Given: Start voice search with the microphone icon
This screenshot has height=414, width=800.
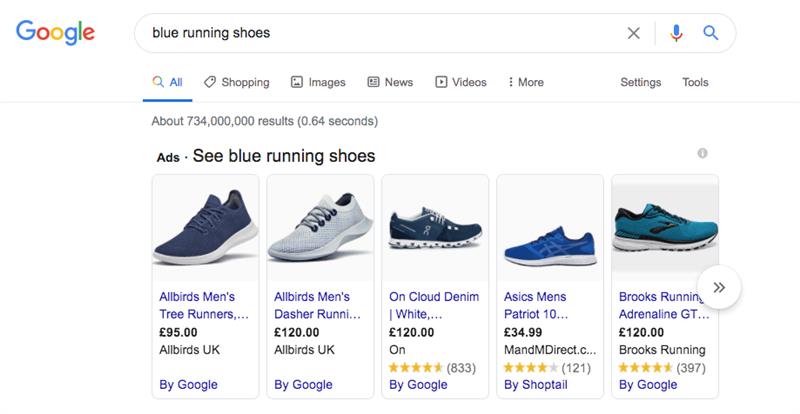Looking at the screenshot, I should click(x=676, y=33).
